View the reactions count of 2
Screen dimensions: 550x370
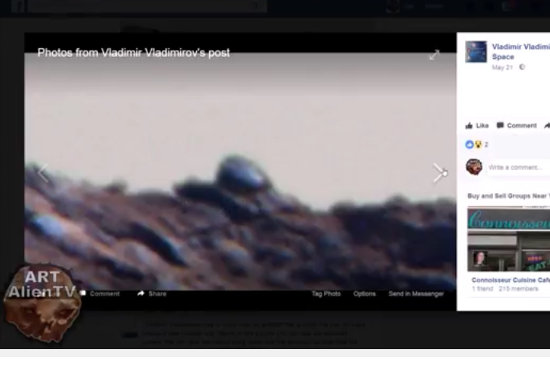pos(486,144)
